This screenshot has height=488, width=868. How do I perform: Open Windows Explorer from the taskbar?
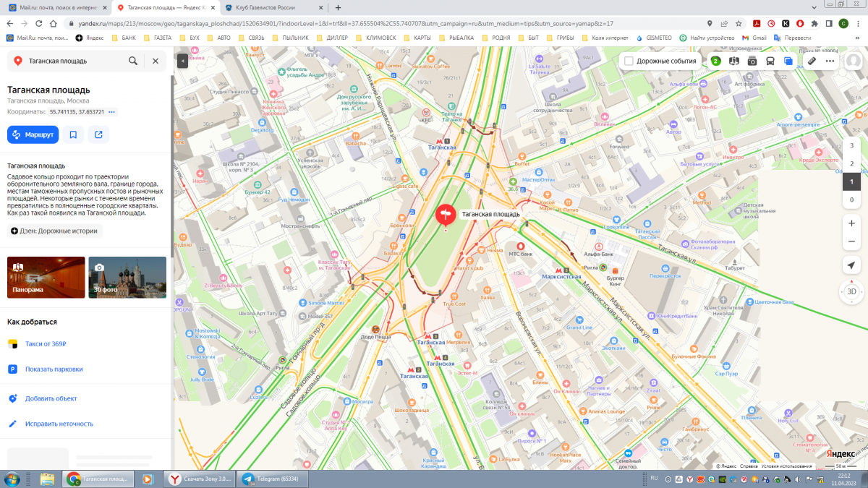pyautogui.click(x=48, y=479)
